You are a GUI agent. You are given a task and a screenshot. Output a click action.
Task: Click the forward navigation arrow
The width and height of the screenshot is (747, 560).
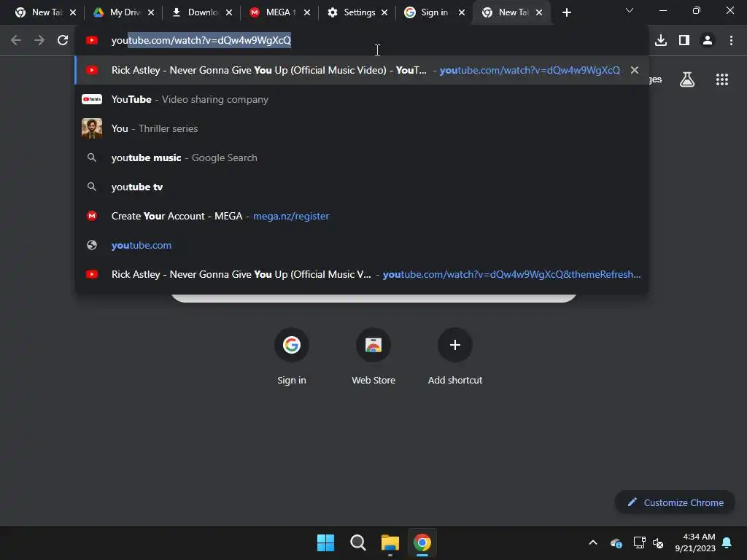click(39, 41)
